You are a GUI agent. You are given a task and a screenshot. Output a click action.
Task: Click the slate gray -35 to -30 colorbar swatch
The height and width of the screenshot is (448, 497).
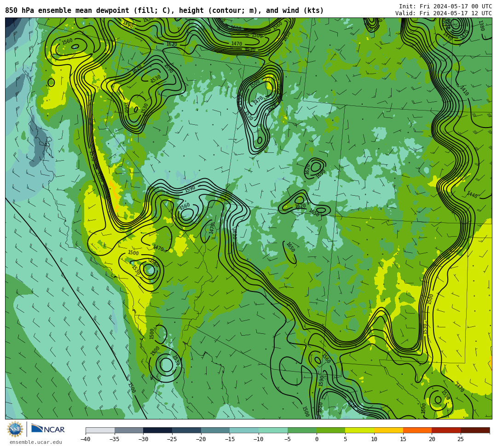[x=129, y=430]
